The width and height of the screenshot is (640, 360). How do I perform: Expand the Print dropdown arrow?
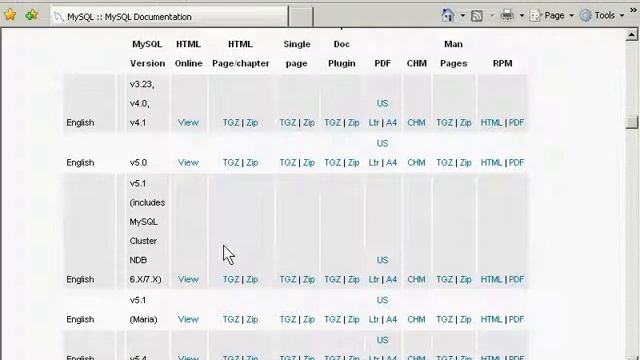pos(522,16)
